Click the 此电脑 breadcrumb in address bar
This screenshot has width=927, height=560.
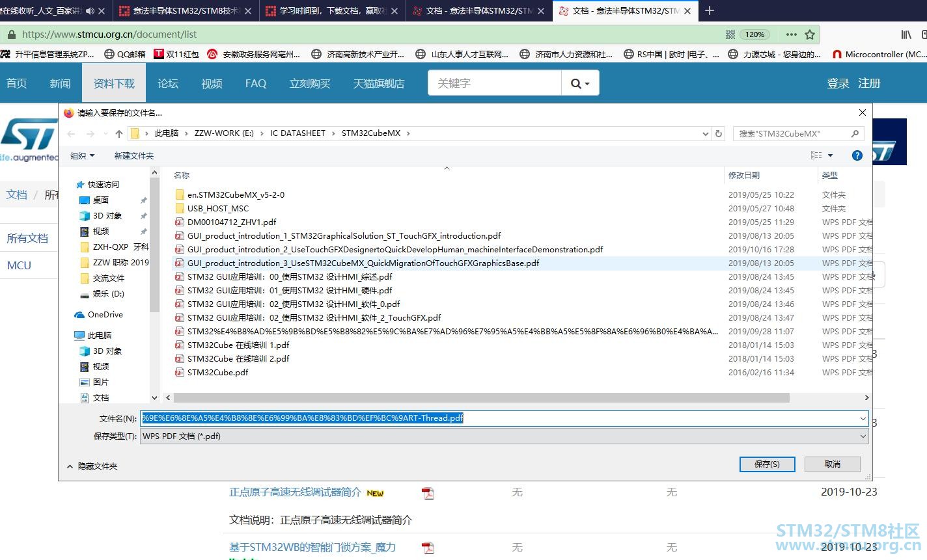[167, 133]
